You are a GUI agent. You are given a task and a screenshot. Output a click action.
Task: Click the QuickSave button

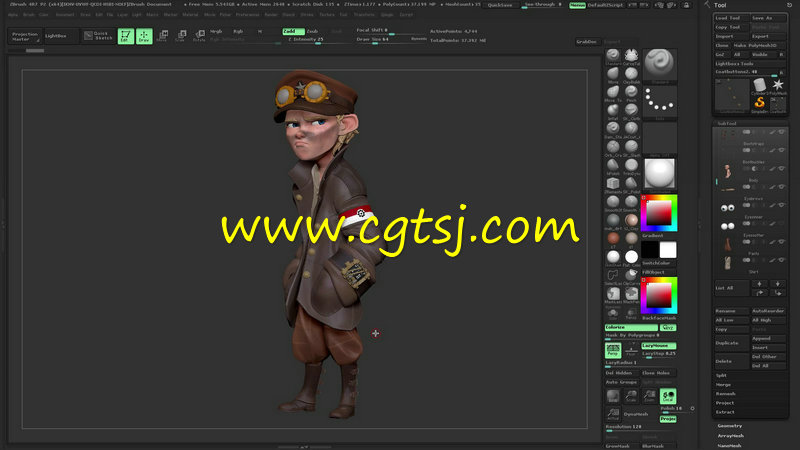pyautogui.click(x=499, y=5)
